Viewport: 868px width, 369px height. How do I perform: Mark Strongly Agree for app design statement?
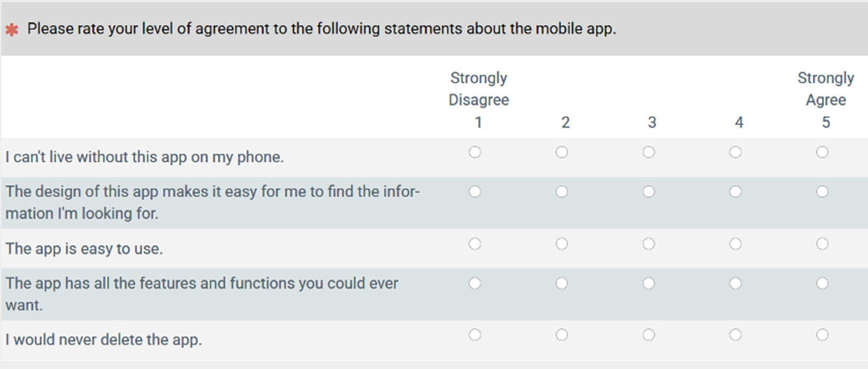point(823,192)
